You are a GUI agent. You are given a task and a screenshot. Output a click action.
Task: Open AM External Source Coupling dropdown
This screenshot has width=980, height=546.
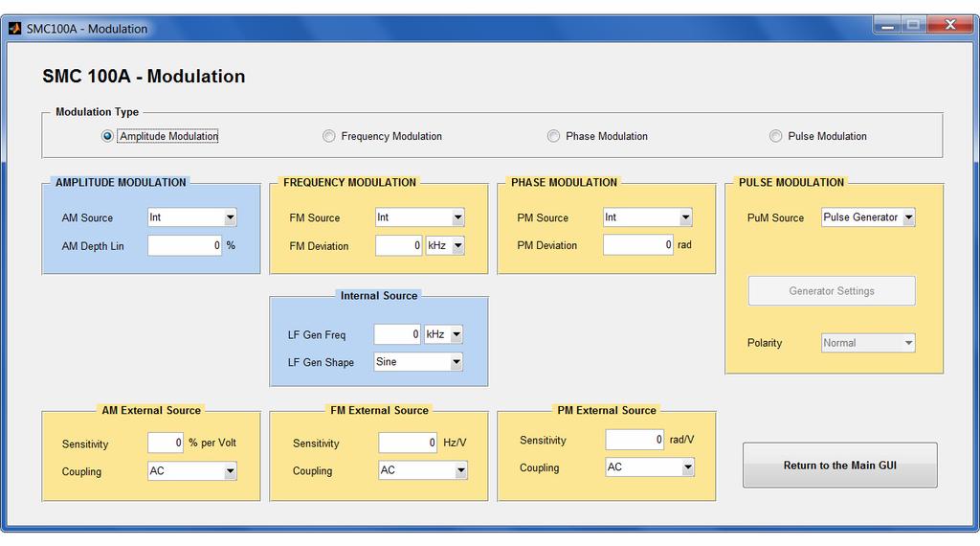[x=191, y=471]
